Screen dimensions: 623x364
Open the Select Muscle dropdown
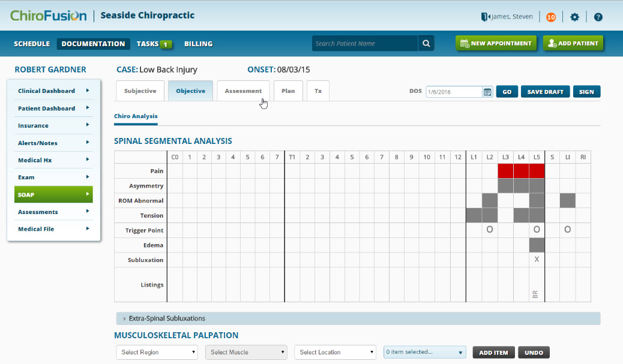click(x=246, y=352)
